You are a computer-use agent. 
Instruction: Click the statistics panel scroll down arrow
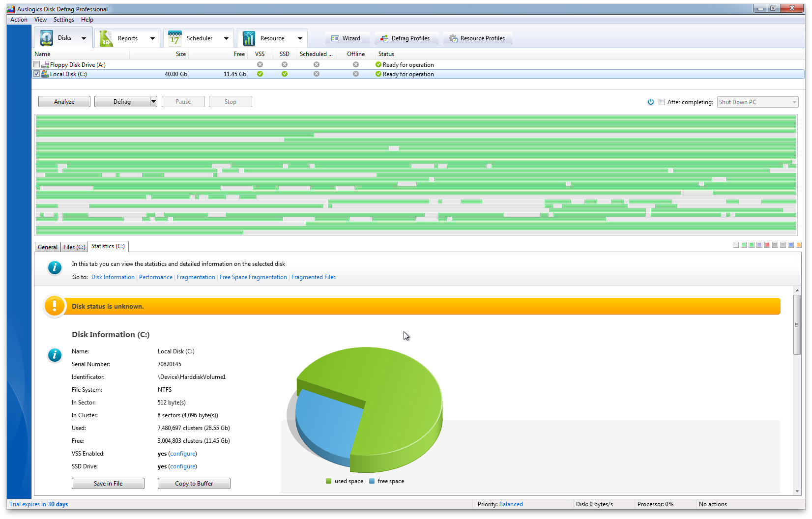[x=797, y=491]
